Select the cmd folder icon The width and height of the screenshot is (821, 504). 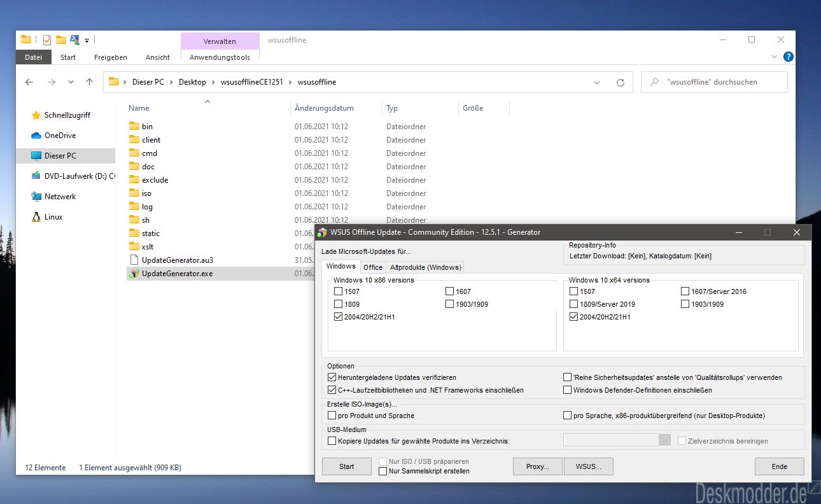134,153
